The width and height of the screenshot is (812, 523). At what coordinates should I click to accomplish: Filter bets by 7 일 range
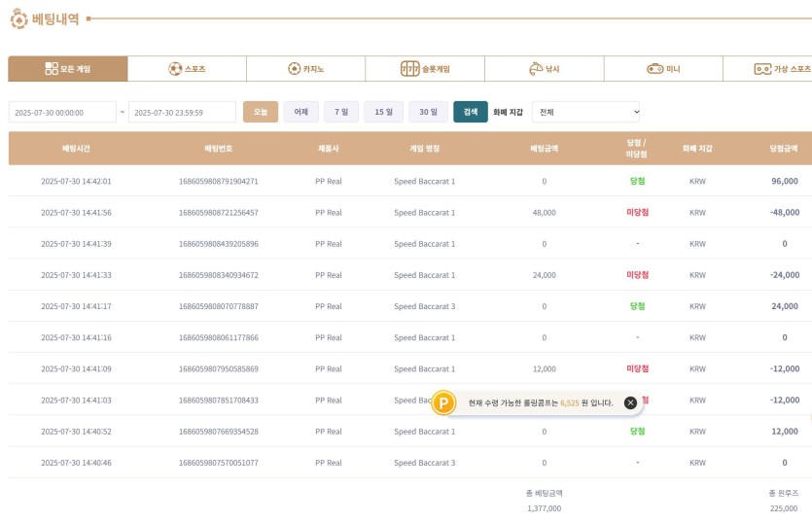point(341,112)
